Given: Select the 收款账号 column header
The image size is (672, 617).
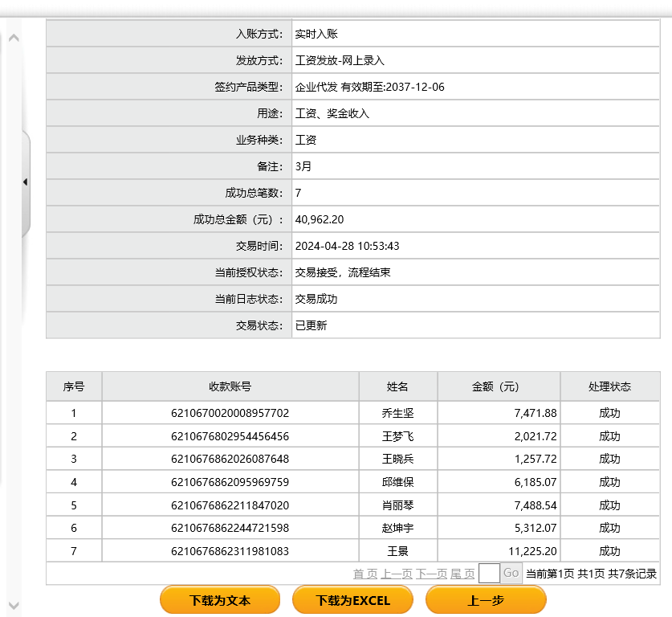Looking at the screenshot, I should click(x=230, y=386).
